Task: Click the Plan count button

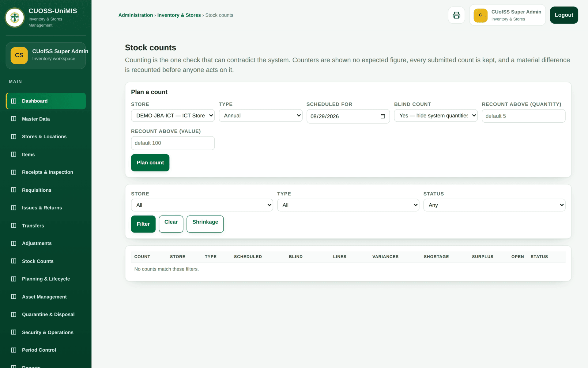Action: (x=150, y=163)
